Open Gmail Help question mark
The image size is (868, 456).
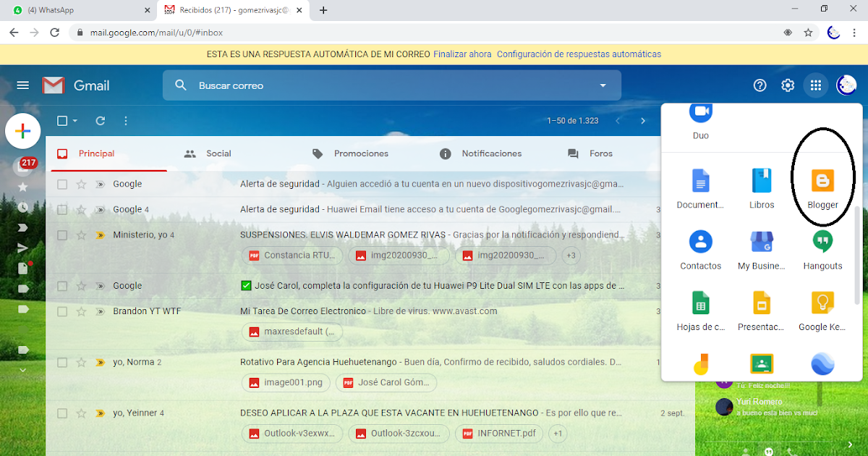pyautogui.click(x=759, y=85)
